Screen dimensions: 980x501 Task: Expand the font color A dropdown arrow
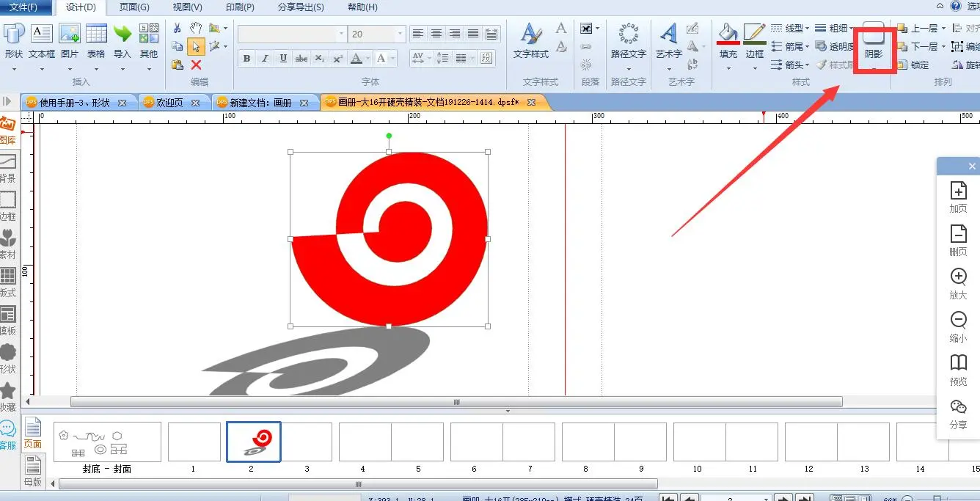[x=367, y=59]
